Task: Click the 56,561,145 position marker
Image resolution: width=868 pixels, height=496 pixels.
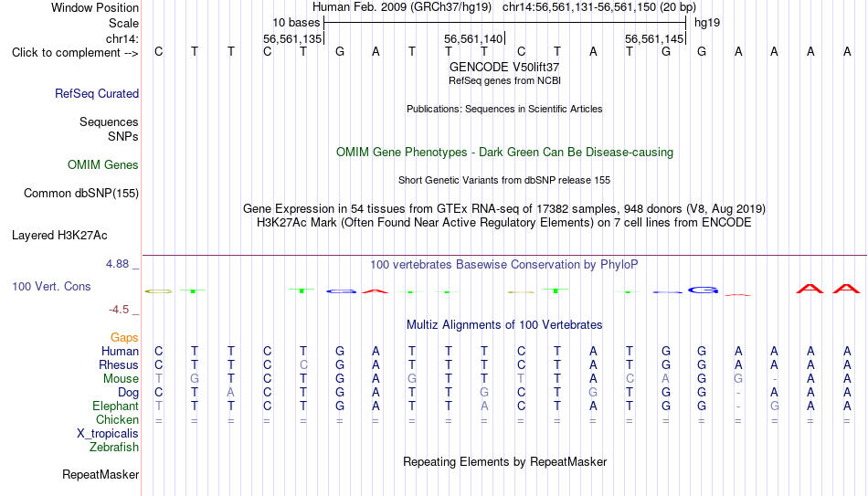Action: click(x=655, y=38)
